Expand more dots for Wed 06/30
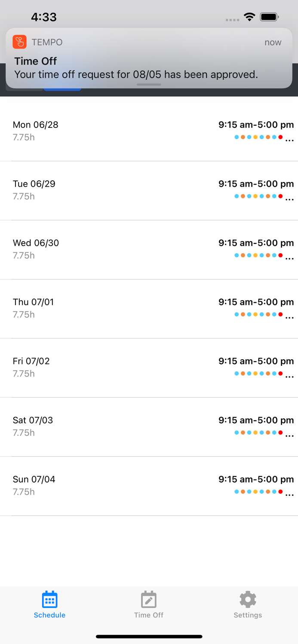The width and height of the screenshot is (298, 644). click(x=289, y=258)
